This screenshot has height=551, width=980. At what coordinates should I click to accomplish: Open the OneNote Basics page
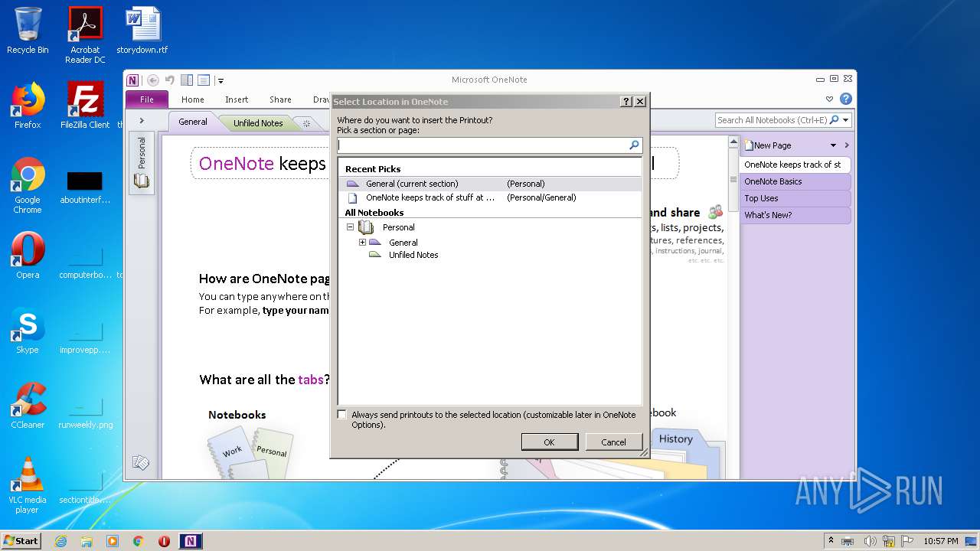click(x=795, y=181)
